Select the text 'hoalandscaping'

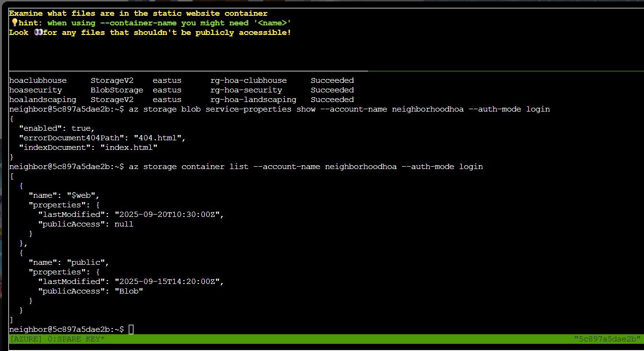43,100
